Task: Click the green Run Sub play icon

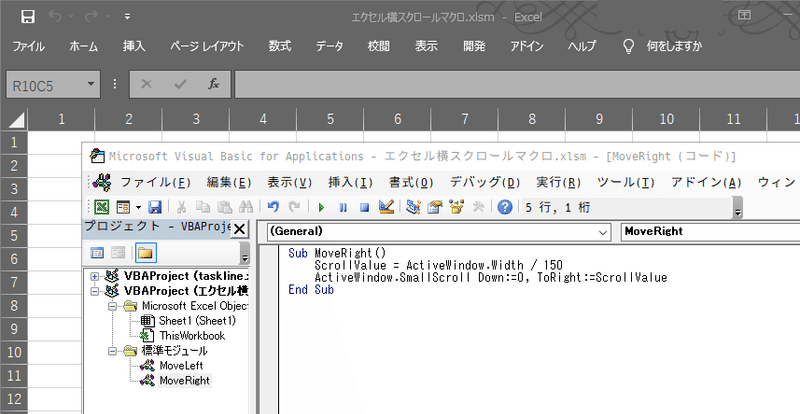Action: 321,207
